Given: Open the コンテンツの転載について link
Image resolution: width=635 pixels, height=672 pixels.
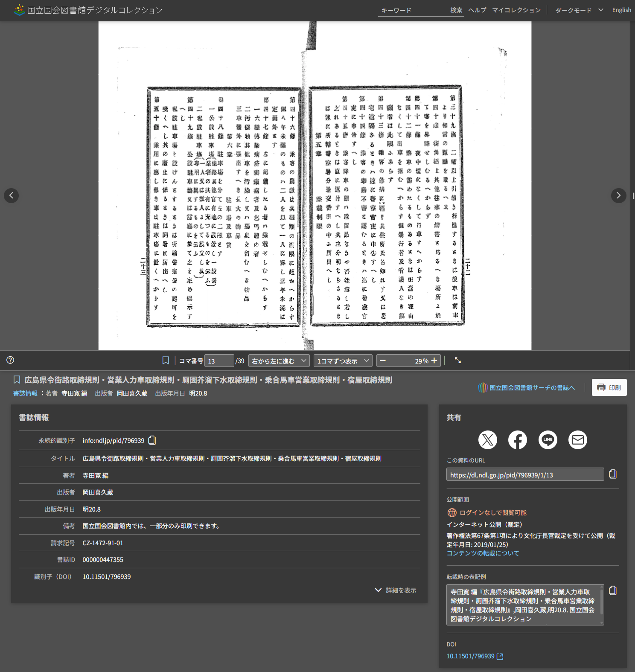Looking at the screenshot, I should coord(482,553).
